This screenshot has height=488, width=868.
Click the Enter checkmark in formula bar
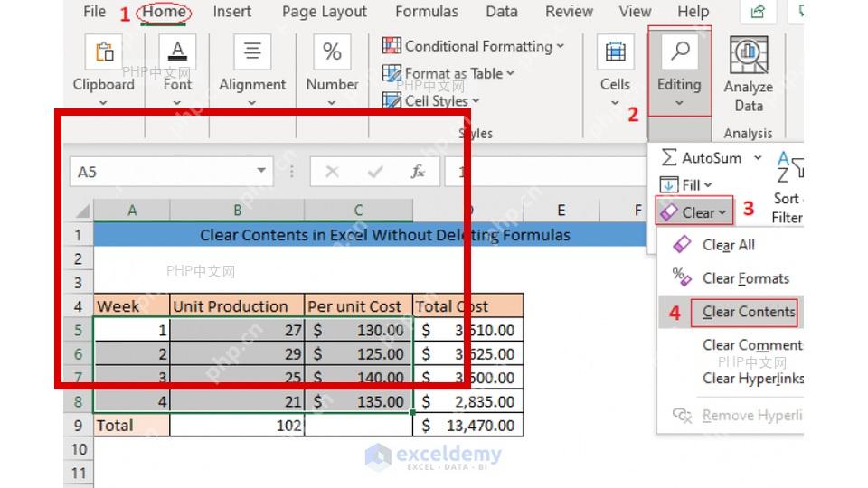pos(375,172)
